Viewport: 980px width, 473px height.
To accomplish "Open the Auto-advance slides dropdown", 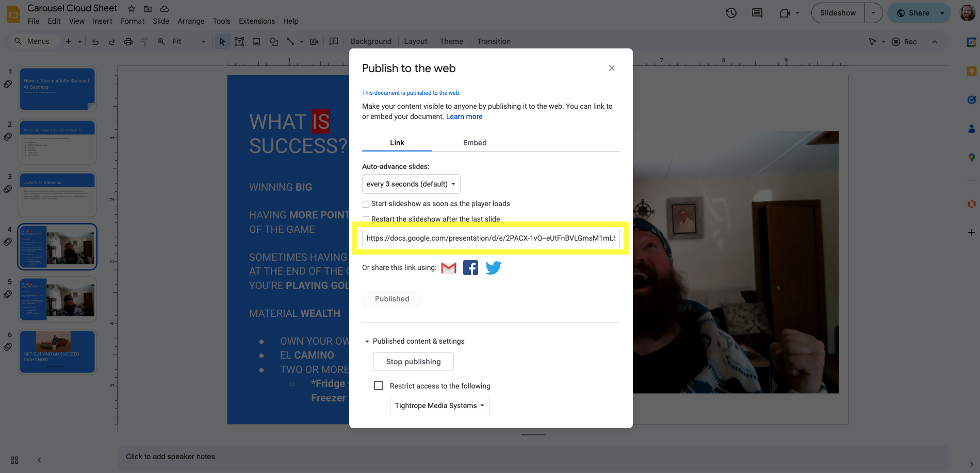I will coord(411,184).
